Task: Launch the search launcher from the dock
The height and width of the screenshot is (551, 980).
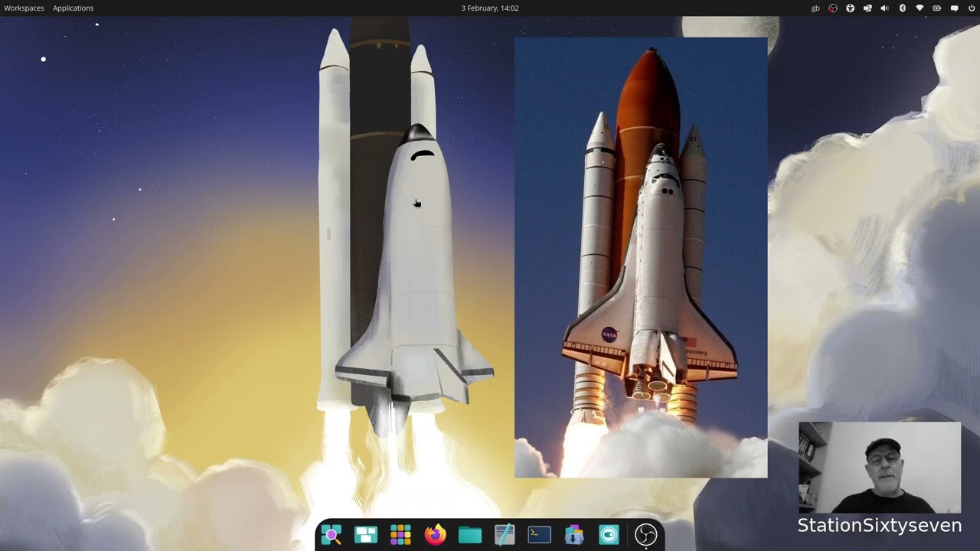Action: click(x=331, y=534)
